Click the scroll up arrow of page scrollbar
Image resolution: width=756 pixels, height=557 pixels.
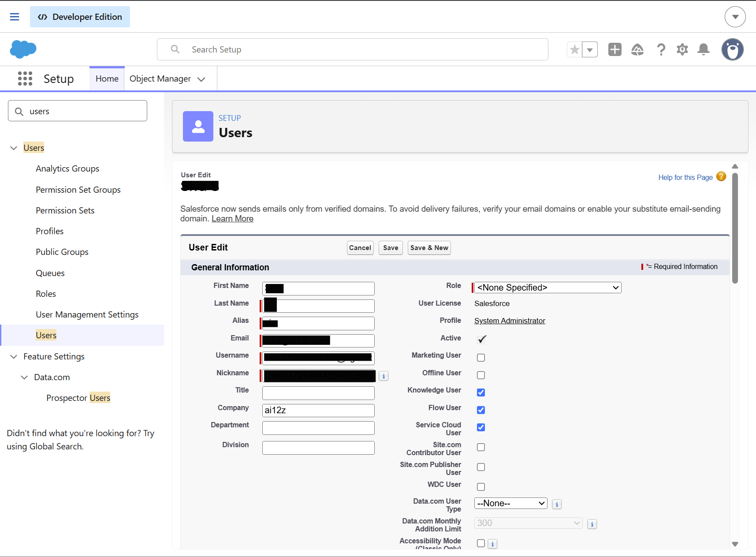(x=735, y=166)
